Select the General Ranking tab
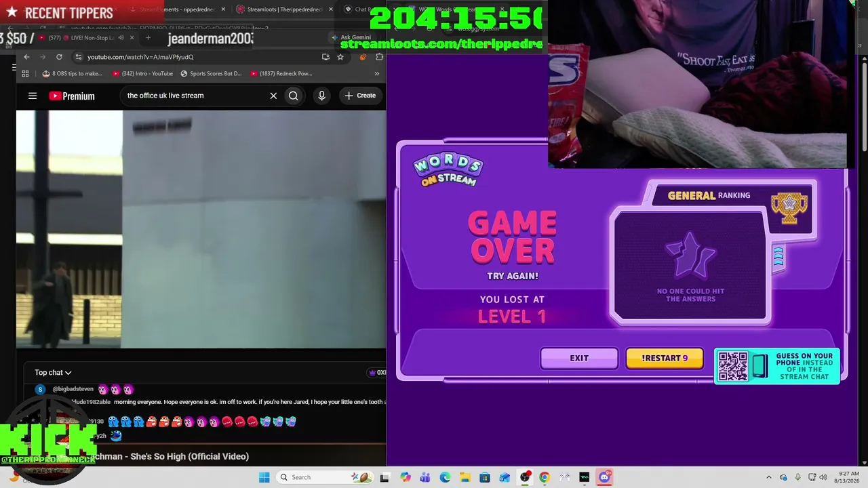868x488 pixels. pos(709,195)
